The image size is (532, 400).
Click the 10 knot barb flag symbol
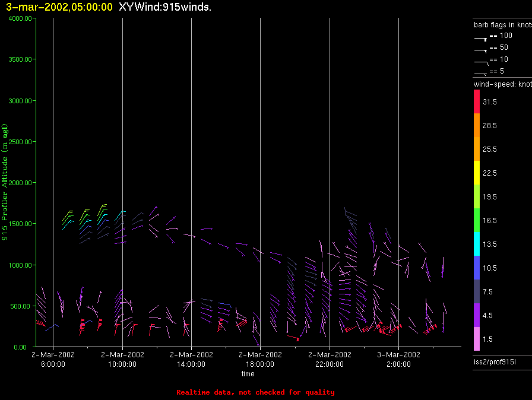(481, 63)
